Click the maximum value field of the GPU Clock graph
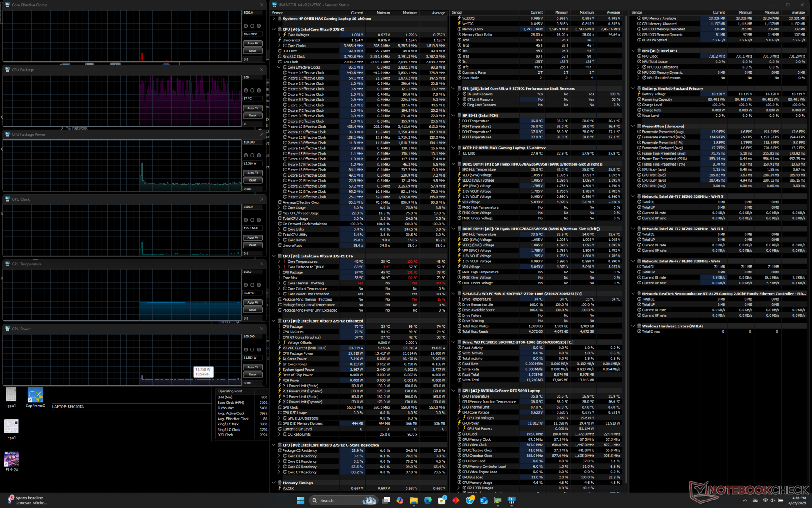Viewport: 812px width, 508px height. 252,207
